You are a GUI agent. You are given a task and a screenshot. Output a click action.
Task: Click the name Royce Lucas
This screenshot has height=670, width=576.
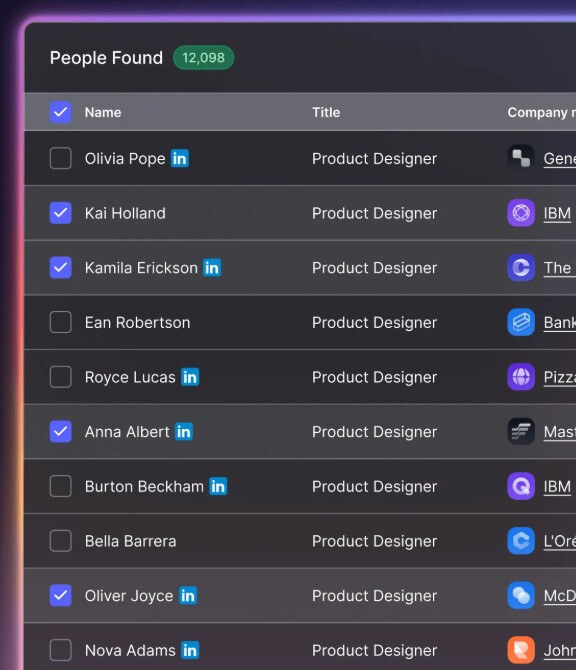click(130, 377)
